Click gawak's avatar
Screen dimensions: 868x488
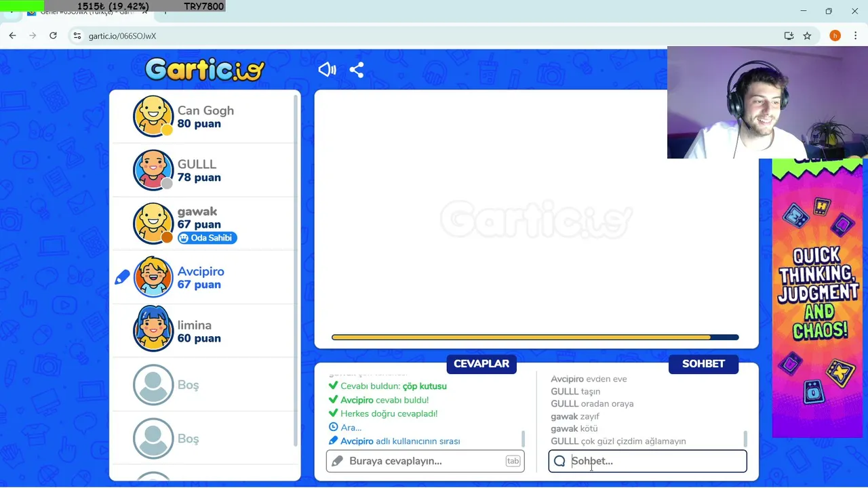(153, 224)
